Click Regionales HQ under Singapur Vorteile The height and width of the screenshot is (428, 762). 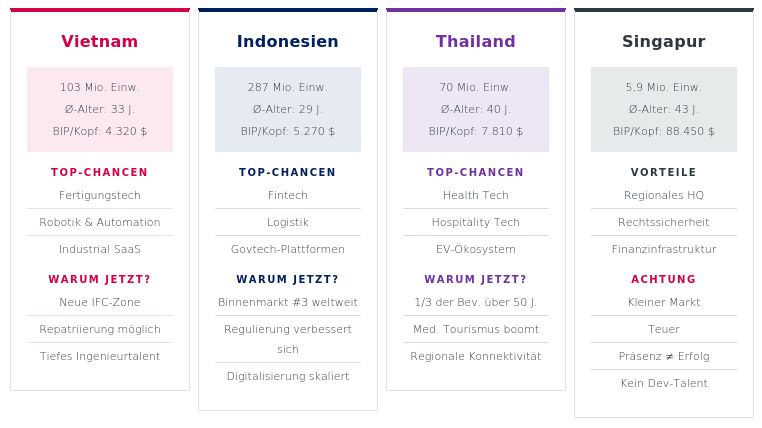[x=664, y=196]
